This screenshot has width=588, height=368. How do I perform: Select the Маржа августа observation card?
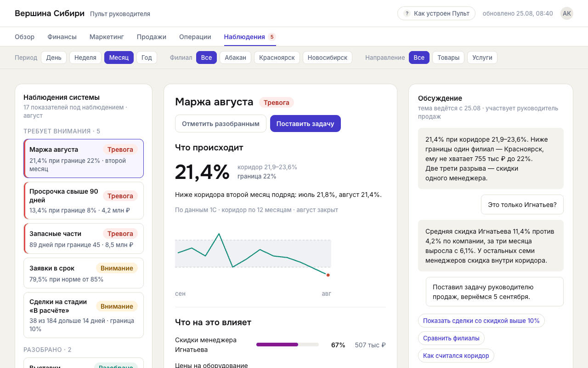pyautogui.click(x=84, y=159)
